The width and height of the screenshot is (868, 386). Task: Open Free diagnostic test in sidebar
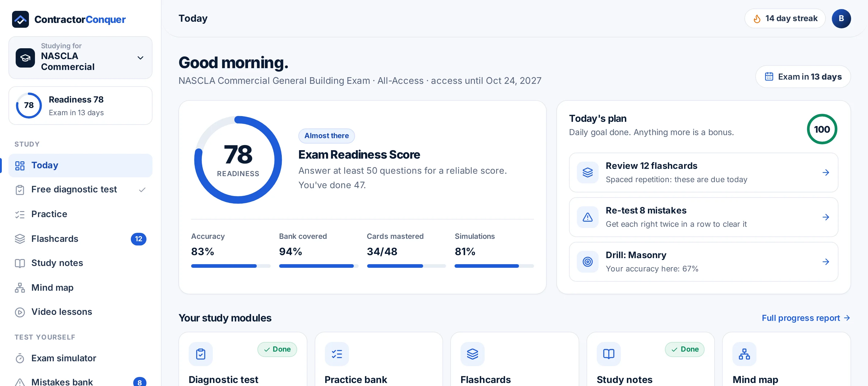[80, 189]
